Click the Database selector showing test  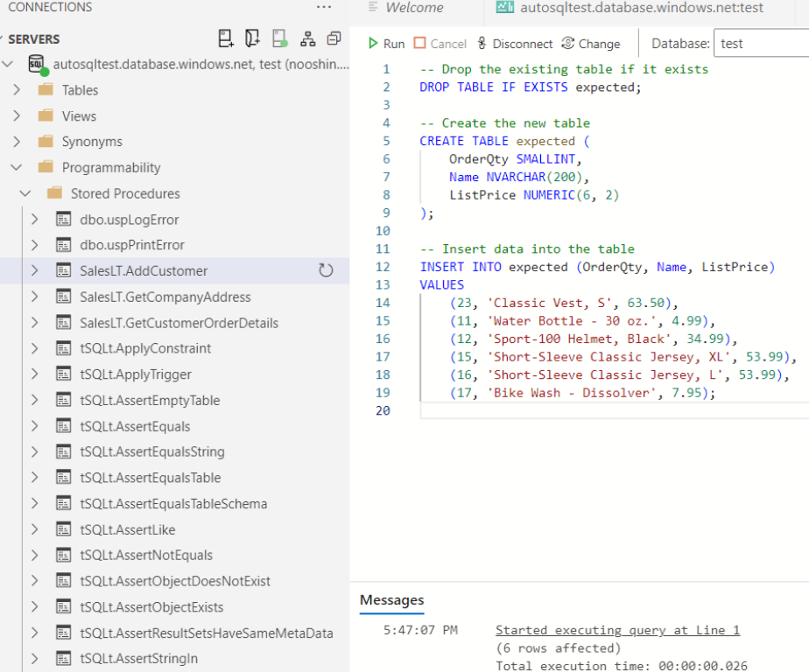pyautogui.click(x=761, y=44)
